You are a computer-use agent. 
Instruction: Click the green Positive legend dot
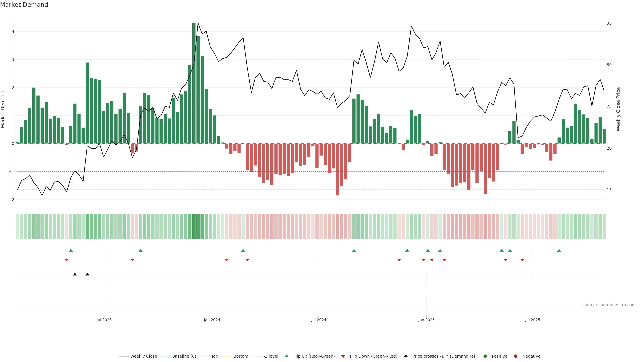tap(485, 356)
